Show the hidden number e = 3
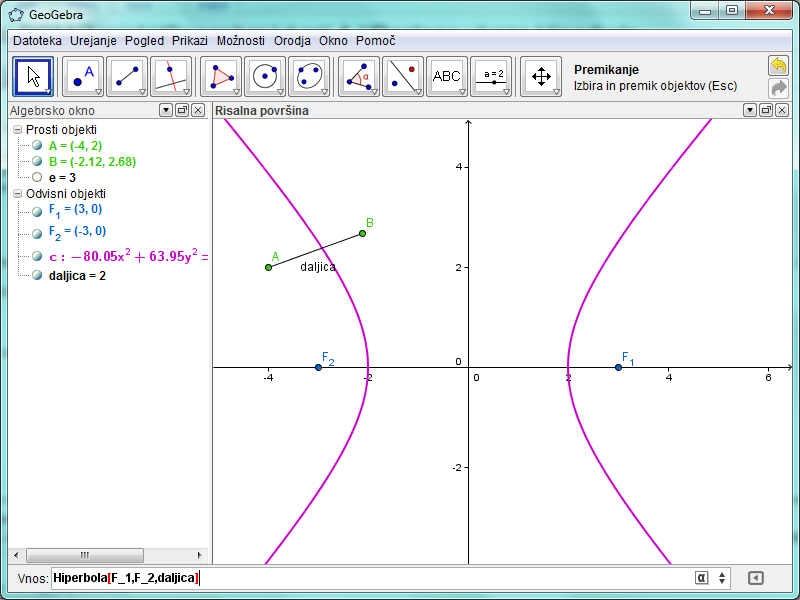 (x=37, y=177)
